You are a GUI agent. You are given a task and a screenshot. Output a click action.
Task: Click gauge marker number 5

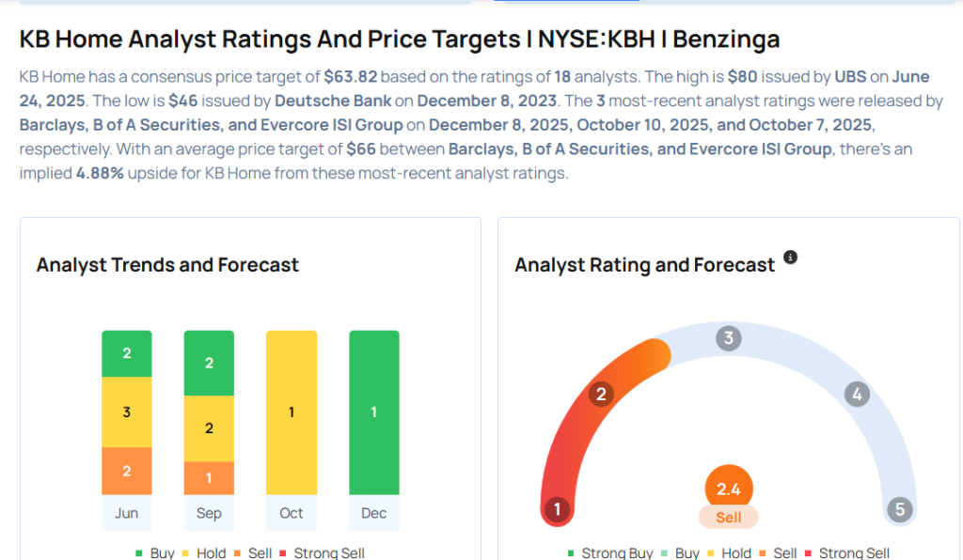point(900,510)
